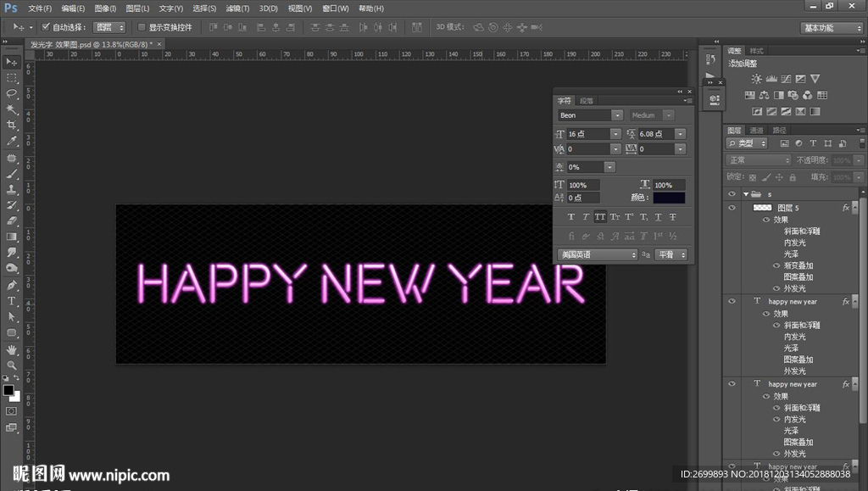The image size is (868, 491).
Task: Open 美国英语 language dropdown
Action: coord(598,254)
